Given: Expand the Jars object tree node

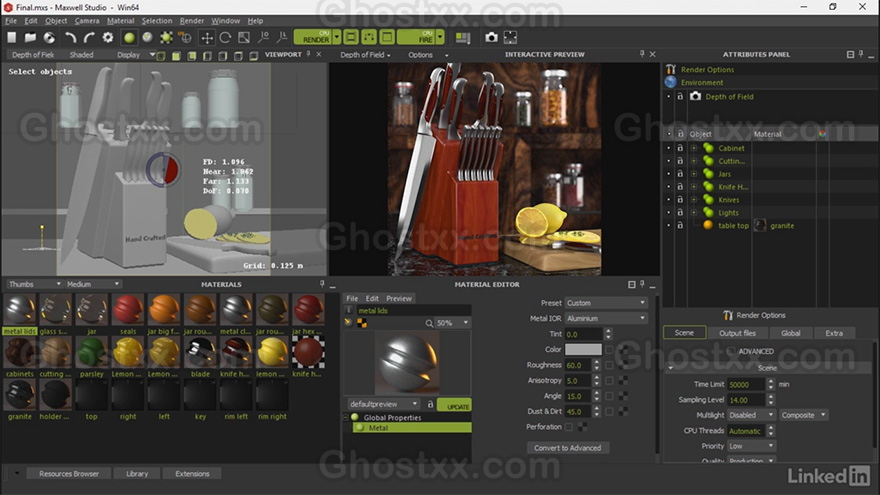Looking at the screenshot, I should click(x=694, y=174).
